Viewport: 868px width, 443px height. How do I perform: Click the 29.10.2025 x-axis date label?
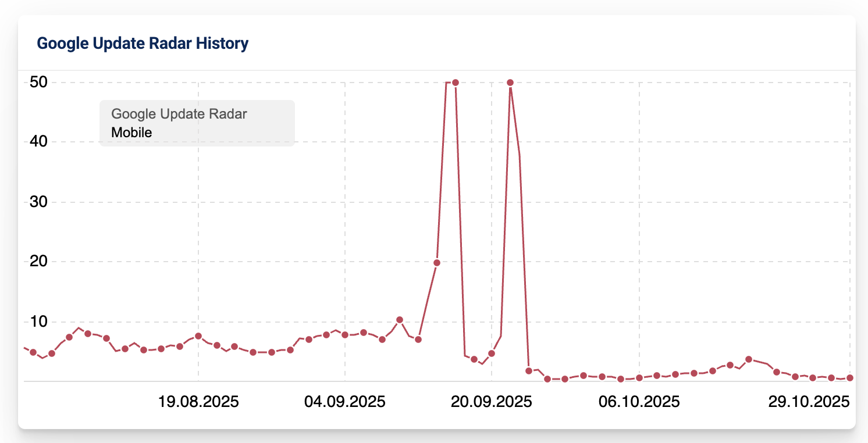809,402
